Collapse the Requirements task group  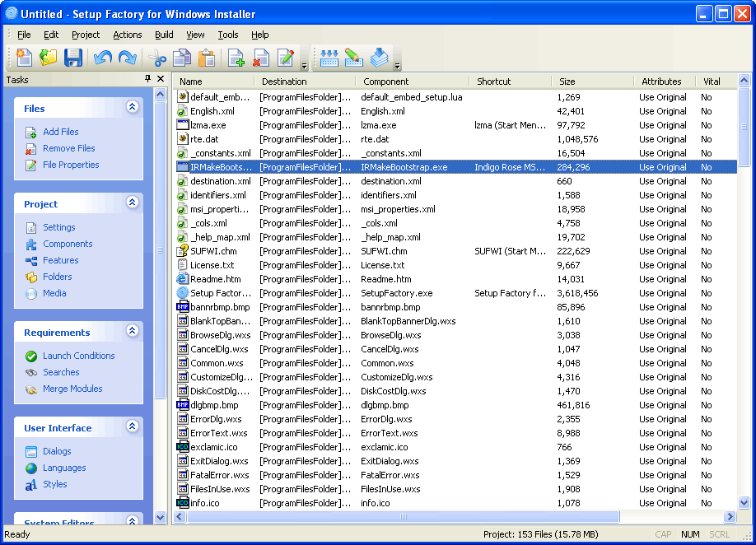tap(132, 331)
